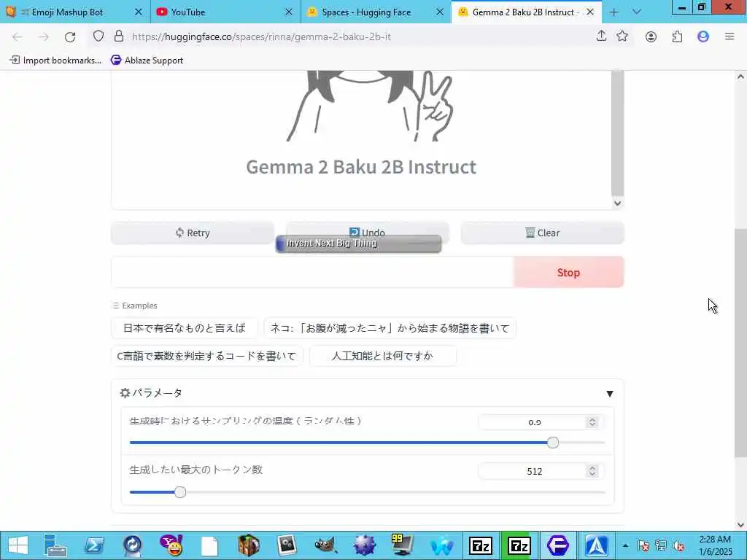Viewport: 747px width, 560px height.
Task: Collapse the パラメータ accordion arrow
Action: click(609, 393)
